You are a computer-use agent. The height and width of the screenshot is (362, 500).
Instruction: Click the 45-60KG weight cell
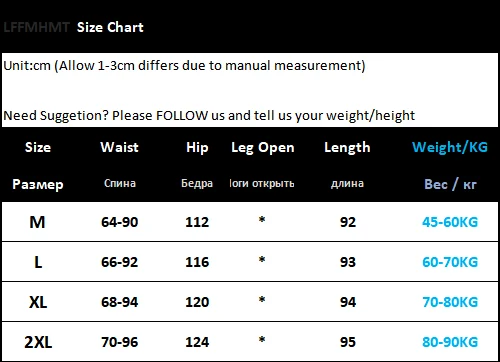point(450,222)
